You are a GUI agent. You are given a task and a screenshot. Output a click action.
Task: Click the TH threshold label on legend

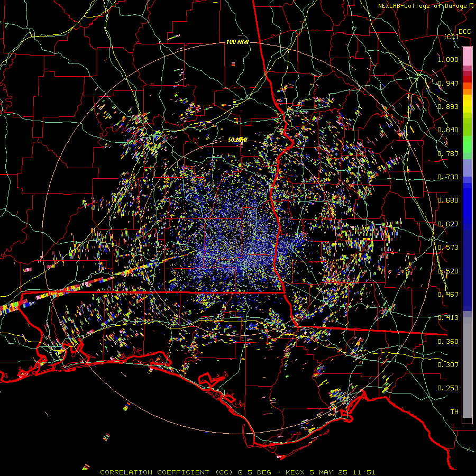(x=454, y=412)
